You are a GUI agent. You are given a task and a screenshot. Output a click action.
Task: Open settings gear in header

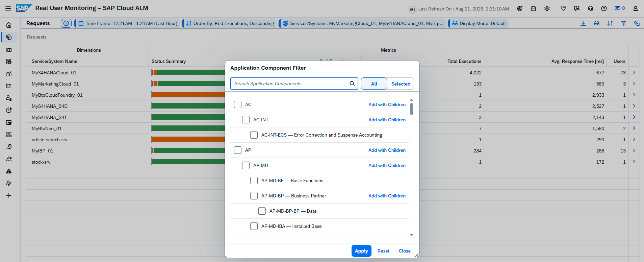(x=547, y=8)
